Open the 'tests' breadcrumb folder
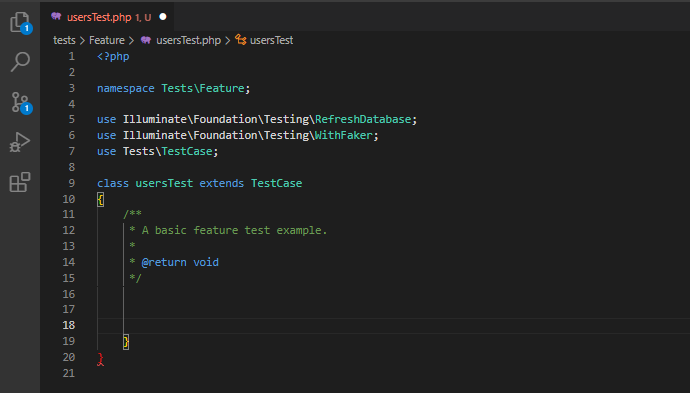This screenshot has width=690, height=393. (64, 40)
